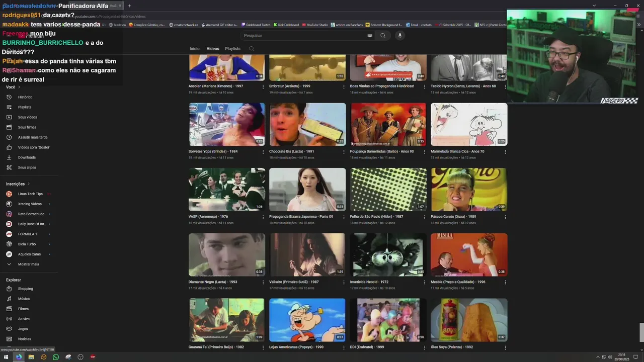This screenshot has width=644, height=362.
Task: Open Kick Dashboard bookmark
Action: (286, 25)
